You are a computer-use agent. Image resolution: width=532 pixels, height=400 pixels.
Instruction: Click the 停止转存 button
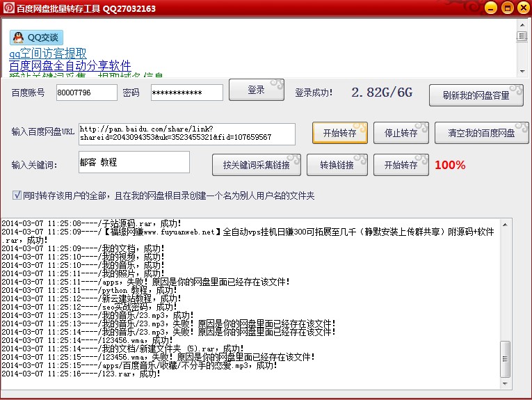[401, 133]
